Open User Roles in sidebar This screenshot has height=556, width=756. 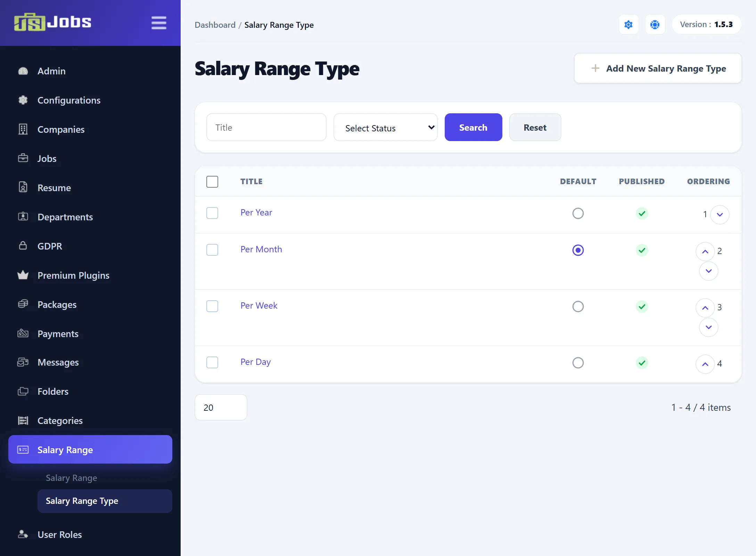[x=90, y=534]
